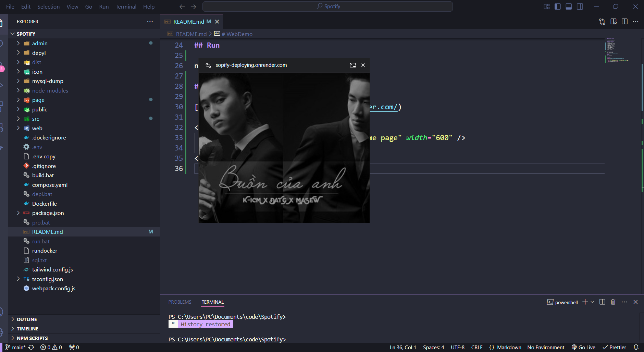This screenshot has width=644, height=352.
Task: Open errors and warnings count
Action: (x=51, y=347)
